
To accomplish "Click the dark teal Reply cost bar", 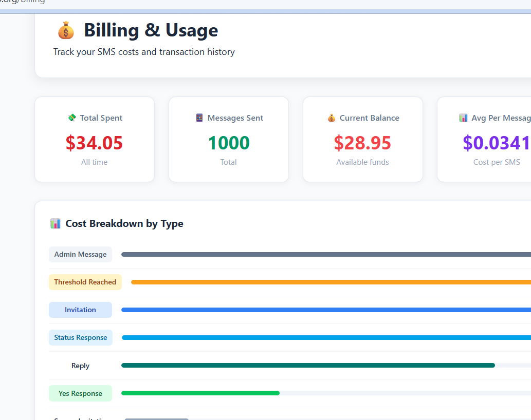I will [308, 365].
